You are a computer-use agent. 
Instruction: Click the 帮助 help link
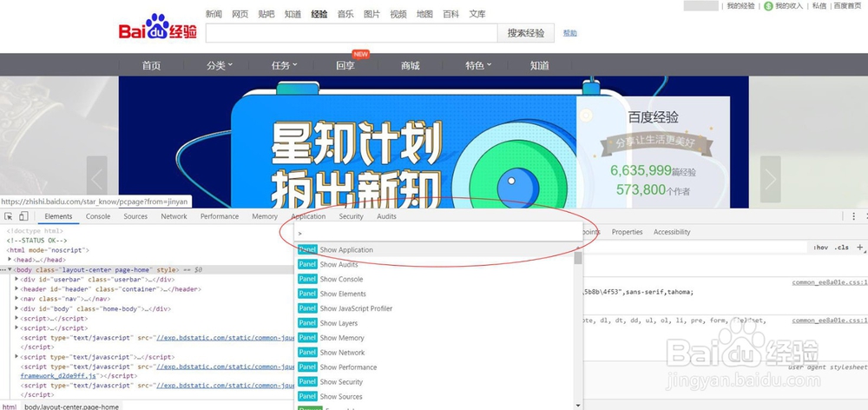569,33
